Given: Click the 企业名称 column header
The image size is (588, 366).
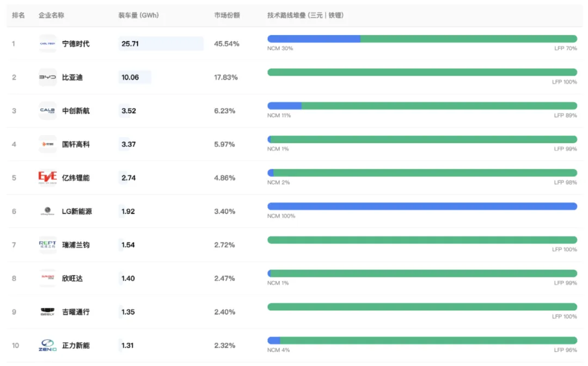Looking at the screenshot, I should tap(51, 15).
